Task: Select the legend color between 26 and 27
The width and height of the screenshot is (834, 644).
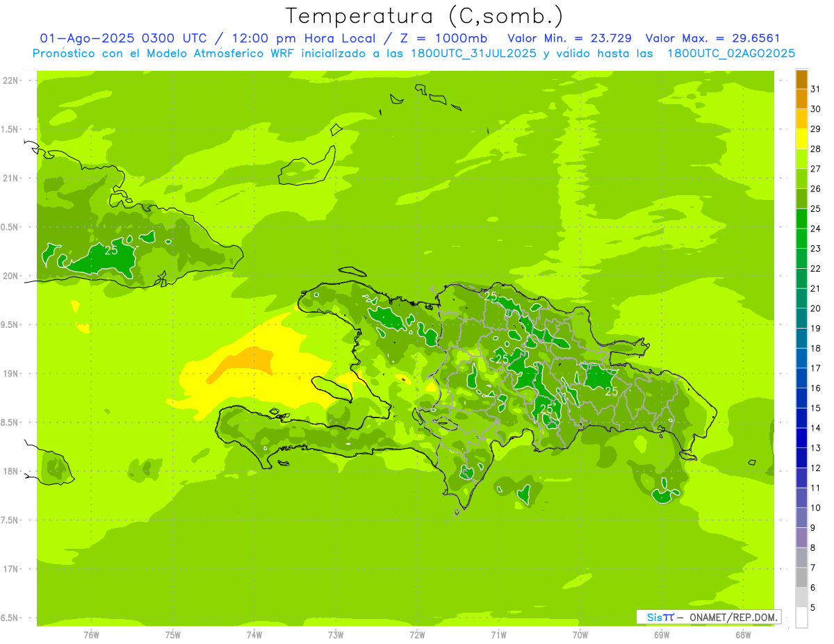Action: coord(801,179)
